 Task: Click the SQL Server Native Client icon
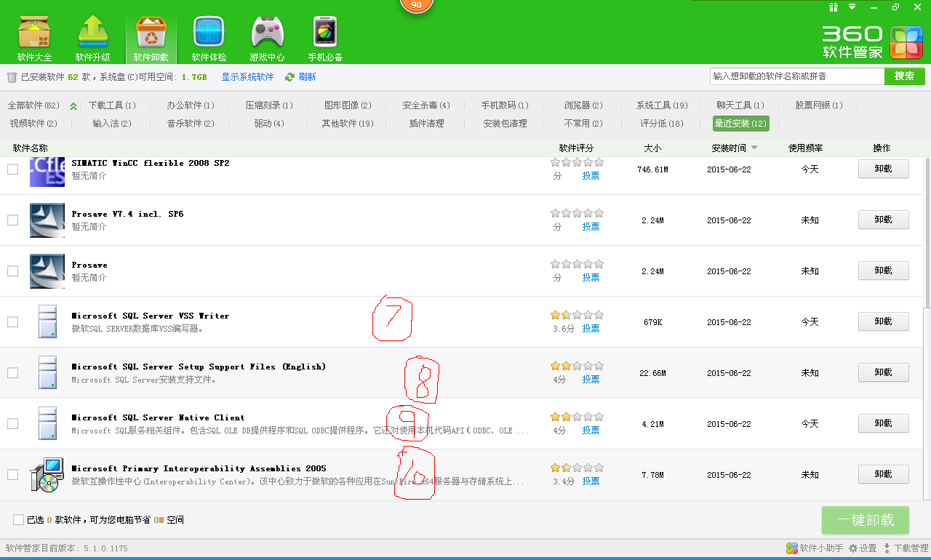point(47,423)
